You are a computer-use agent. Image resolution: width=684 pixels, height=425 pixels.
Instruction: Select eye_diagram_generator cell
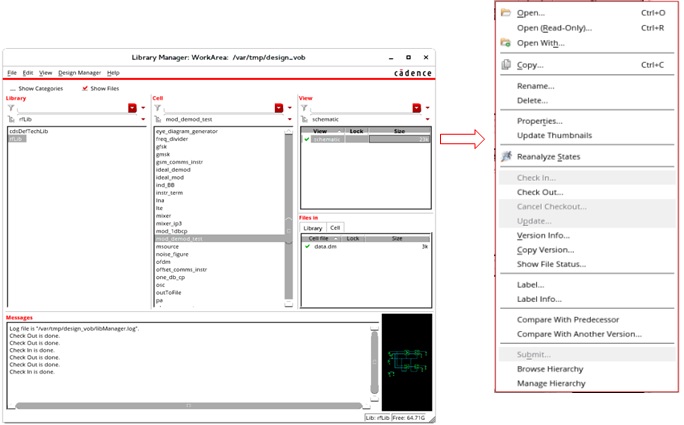[187, 131]
